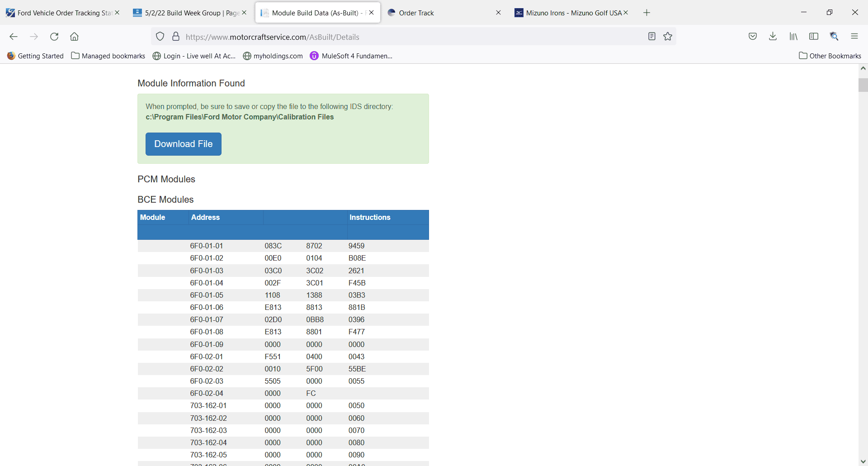Open MuleSoft 4 Fundamentals bookmark
This screenshot has width=868, height=466.
pos(351,56)
